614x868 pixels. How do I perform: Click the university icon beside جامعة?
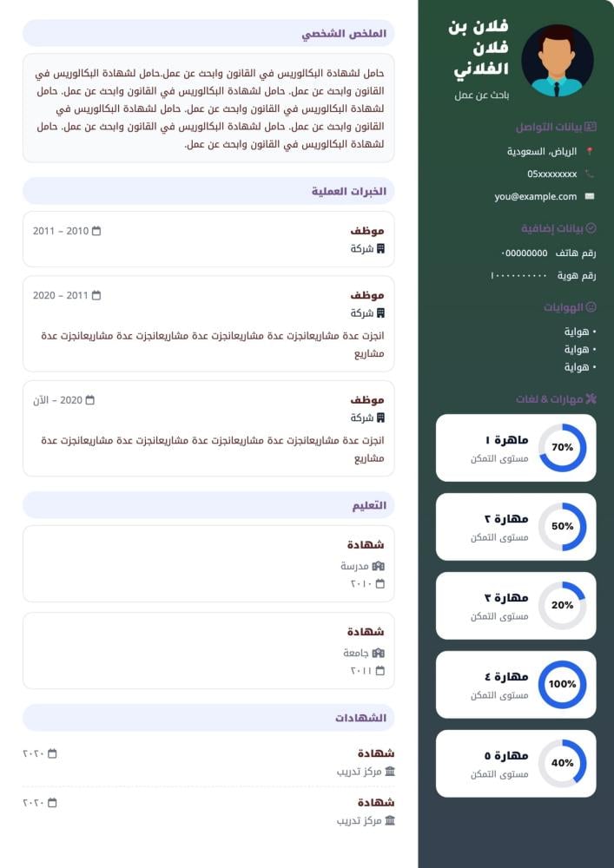point(378,653)
